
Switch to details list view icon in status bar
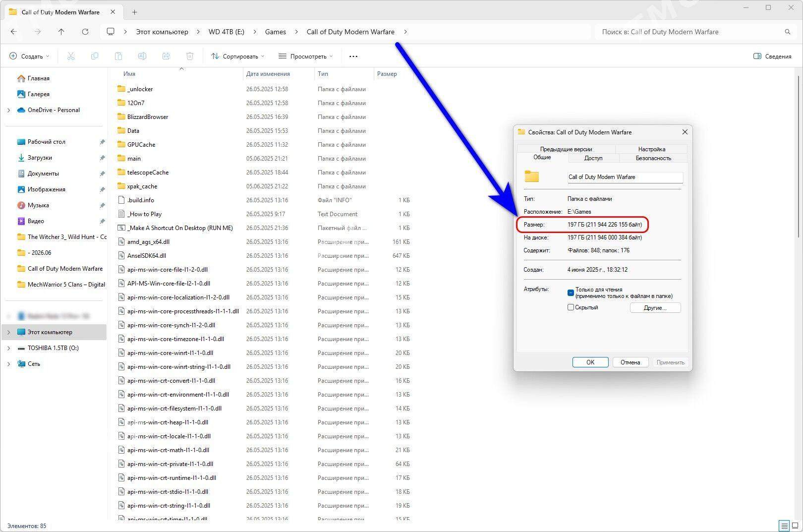click(784, 526)
